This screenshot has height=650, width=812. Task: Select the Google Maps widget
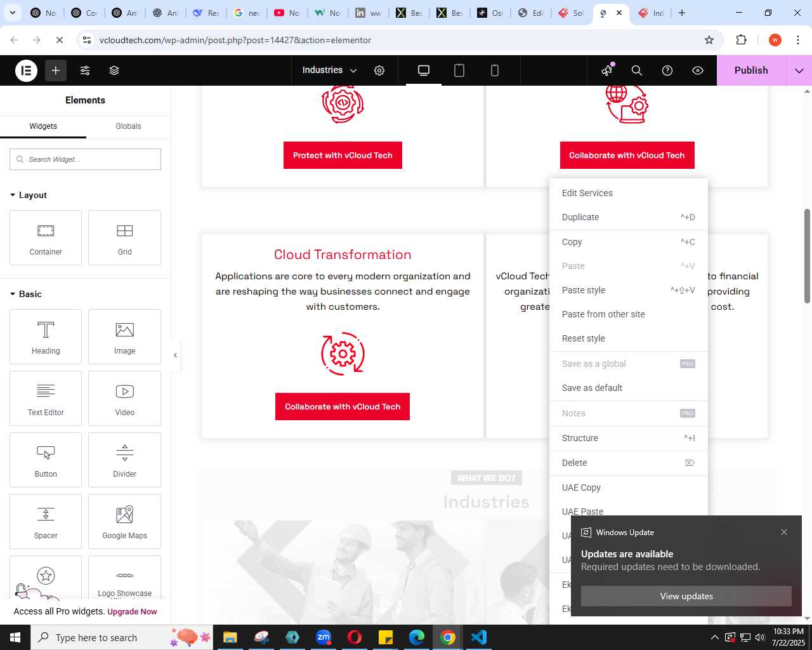tap(124, 521)
